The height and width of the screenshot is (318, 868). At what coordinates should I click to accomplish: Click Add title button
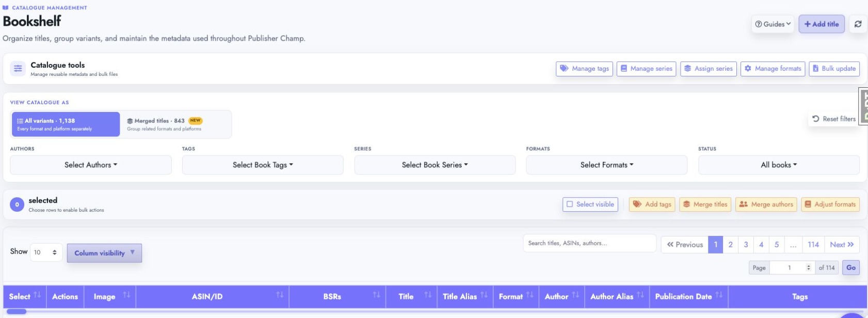click(822, 24)
